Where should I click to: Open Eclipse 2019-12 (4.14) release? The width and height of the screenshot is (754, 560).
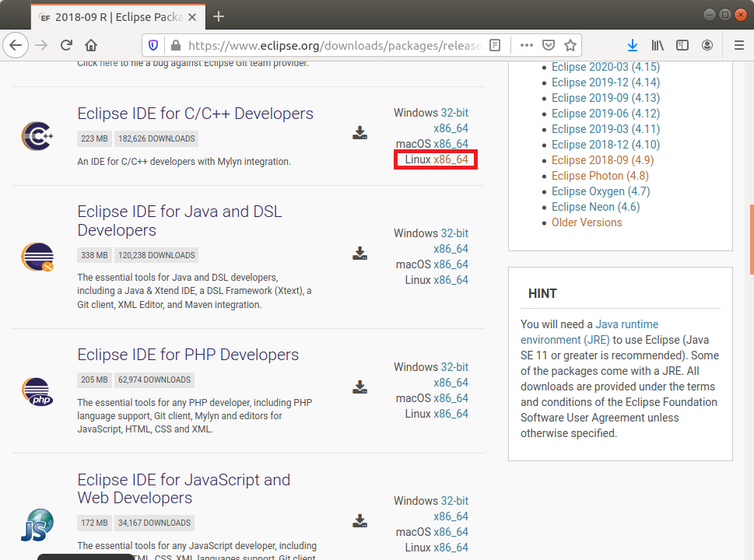click(605, 82)
